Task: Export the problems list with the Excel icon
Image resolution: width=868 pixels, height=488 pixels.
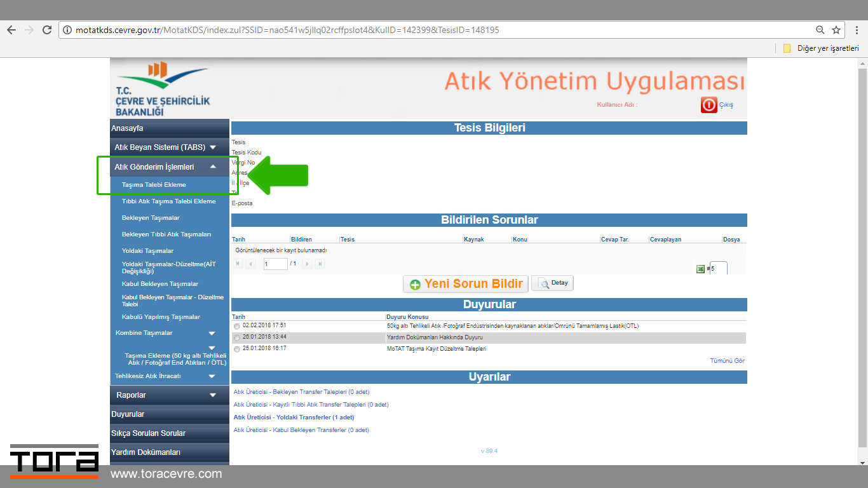Action: coord(700,269)
